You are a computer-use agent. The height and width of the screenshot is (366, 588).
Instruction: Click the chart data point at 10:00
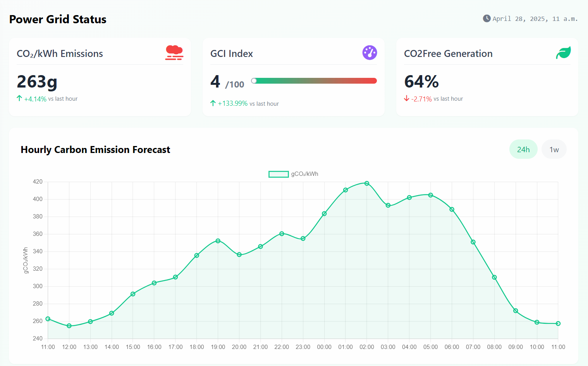coord(537,322)
